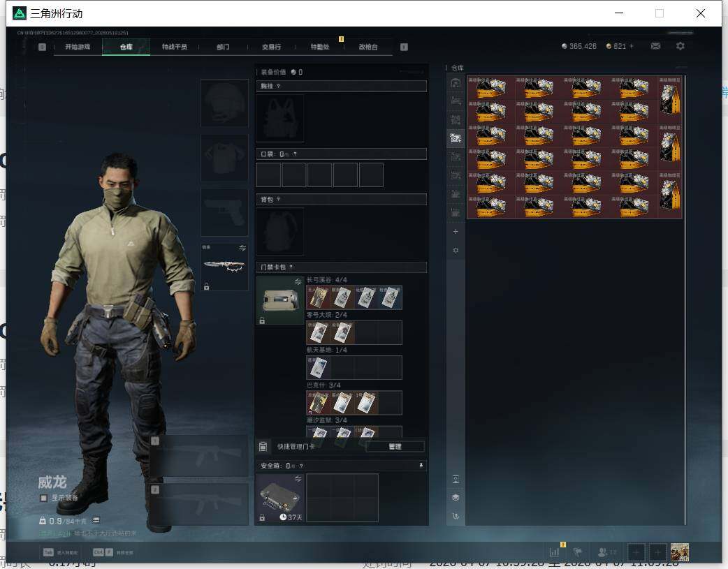
Task: Click the first empty pocket slot
Action: [268, 175]
